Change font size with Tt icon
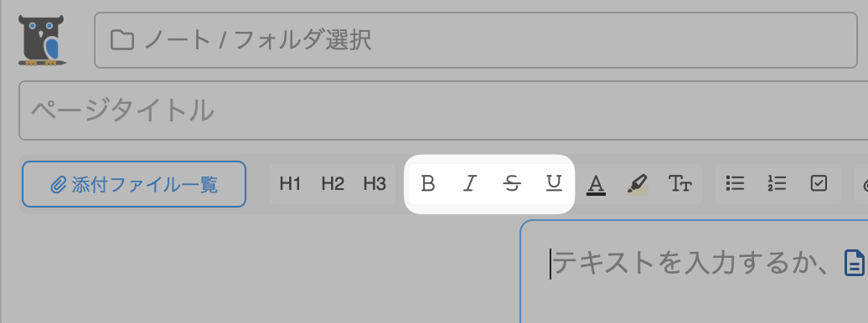 click(x=679, y=183)
